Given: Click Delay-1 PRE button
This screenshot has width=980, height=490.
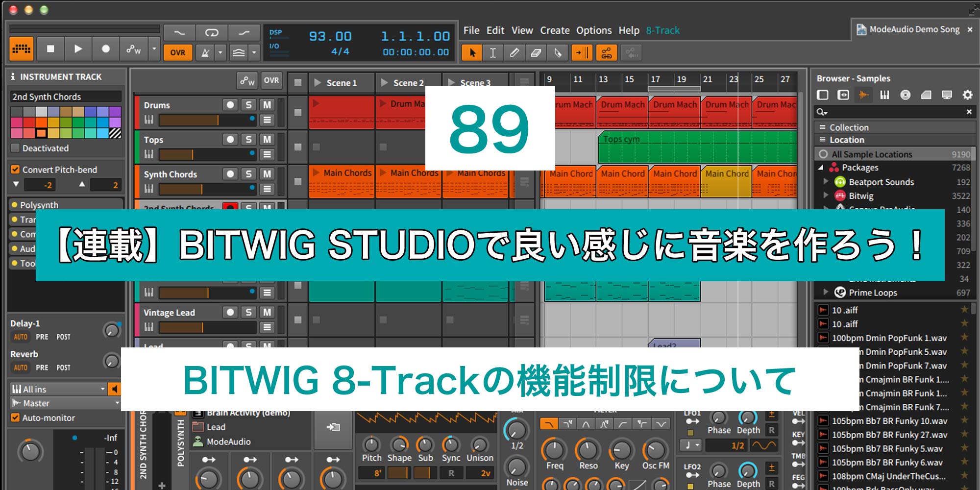Looking at the screenshot, I should (42, 337).
